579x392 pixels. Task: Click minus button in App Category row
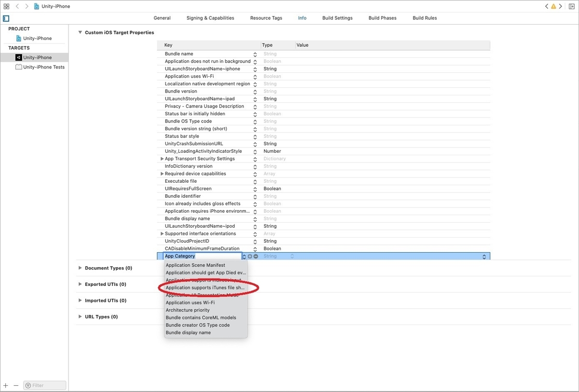[x=256, y=256]
